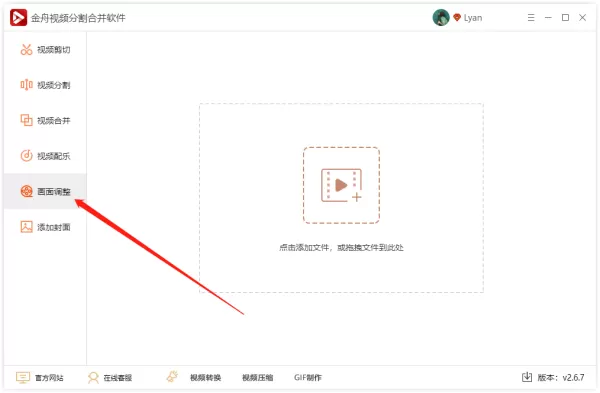The height and width of the screenshot is (393, 600).
Task: Open the 视频剪切 sidebar label
Action: (54, 50)
